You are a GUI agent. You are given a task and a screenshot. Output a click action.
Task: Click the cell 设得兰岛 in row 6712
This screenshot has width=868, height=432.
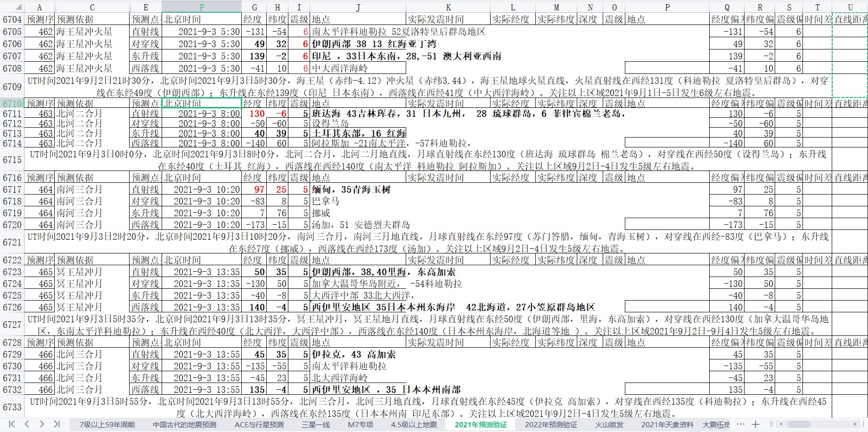coord(358,123)
